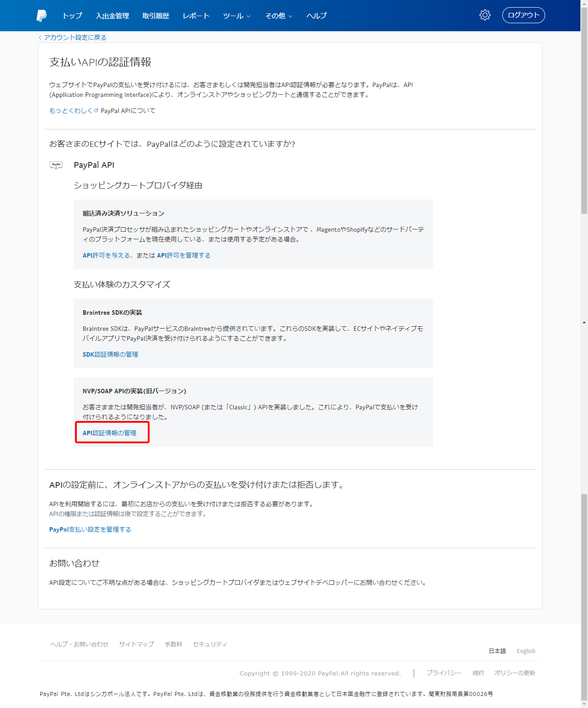Open the レポート menu item
588x708 pixels.
[x=196, y=16]
